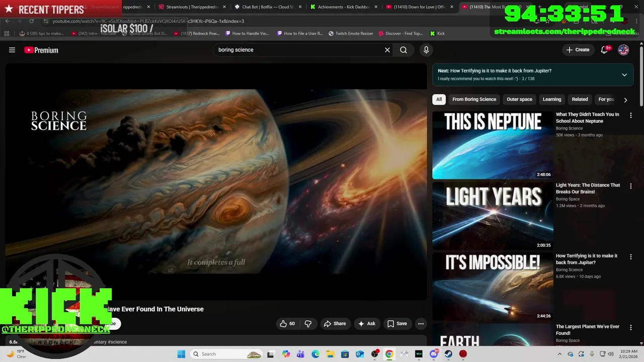644x362 pixels.
Task: Go back in Chrome
Action: pyautogui.click(x=7, y=21)
